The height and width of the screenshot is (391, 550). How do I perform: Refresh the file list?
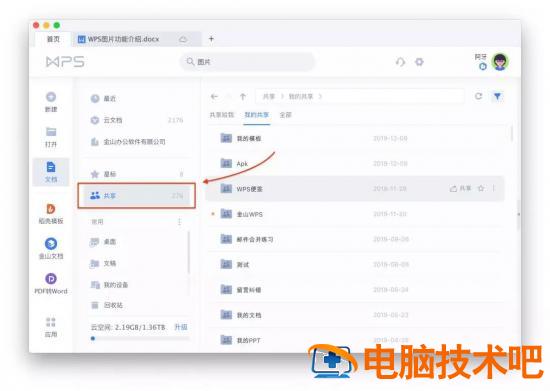tap(478, 96)
